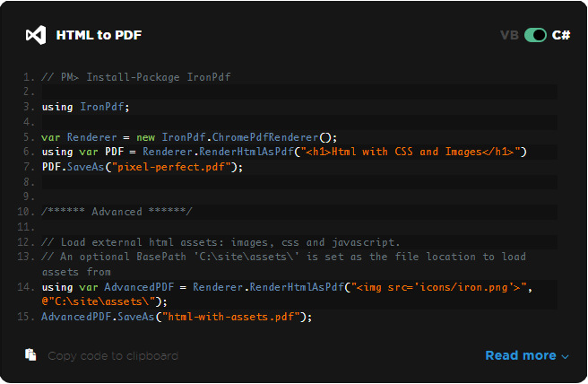
Task: Click the HTML to PDF heading
Action: click(x=99, y=35)
